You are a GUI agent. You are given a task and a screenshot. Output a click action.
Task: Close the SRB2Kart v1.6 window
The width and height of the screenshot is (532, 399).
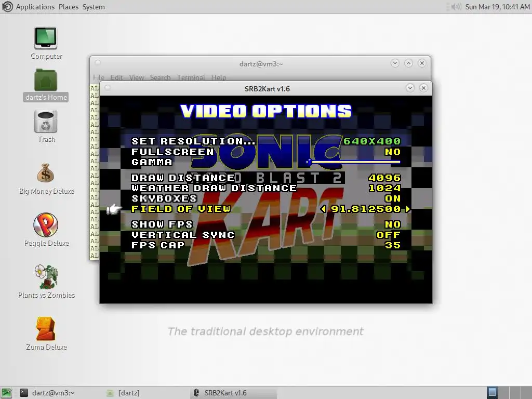coord(423,88)
